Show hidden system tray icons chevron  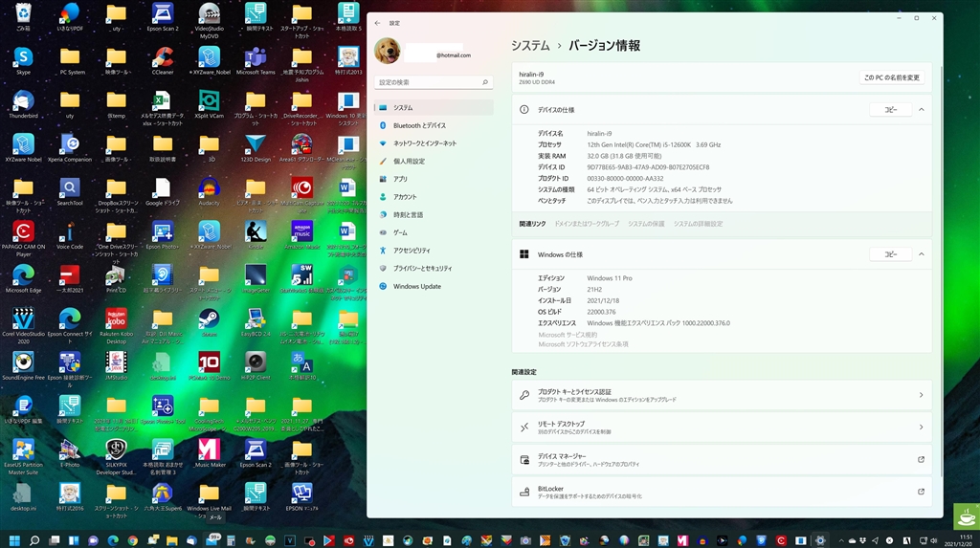point(840,540)
